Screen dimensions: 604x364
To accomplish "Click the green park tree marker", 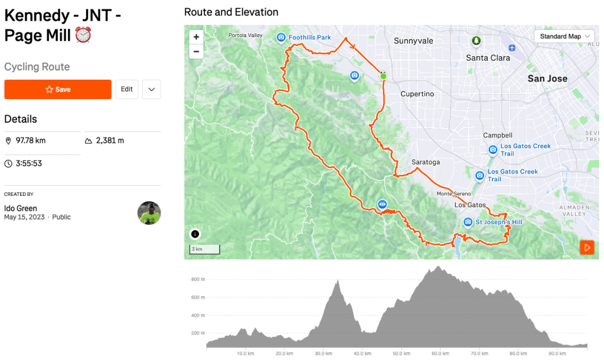I will [x=476, y=41].
